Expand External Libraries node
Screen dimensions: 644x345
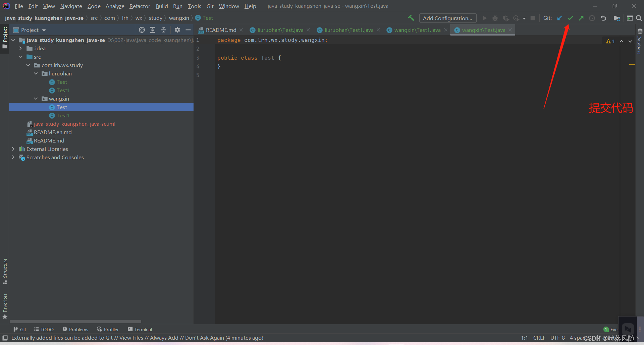tap(13, 149)
